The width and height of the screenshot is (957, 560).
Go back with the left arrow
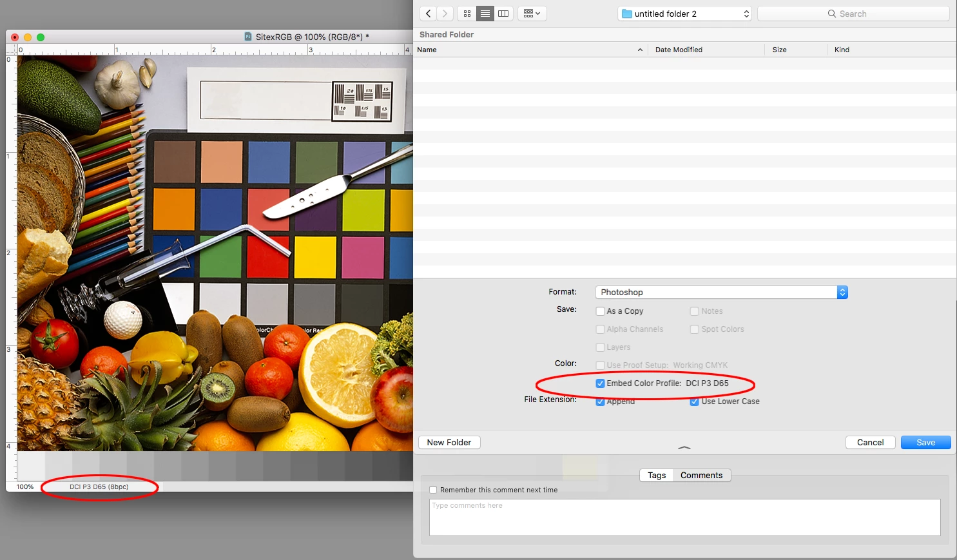(x=428, y=14)
